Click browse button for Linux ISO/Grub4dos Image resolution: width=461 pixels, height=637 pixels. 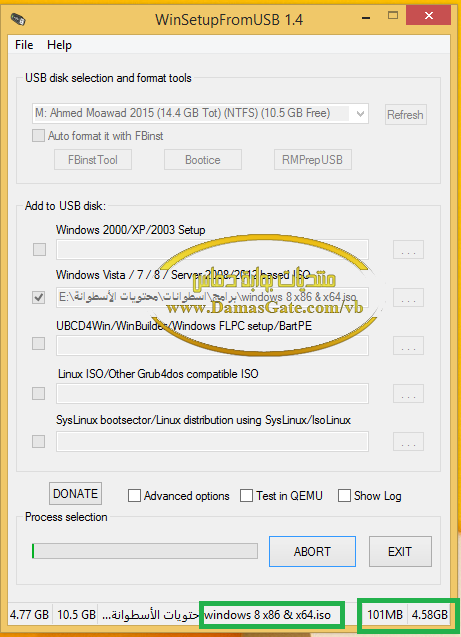[x=408, y=393]
